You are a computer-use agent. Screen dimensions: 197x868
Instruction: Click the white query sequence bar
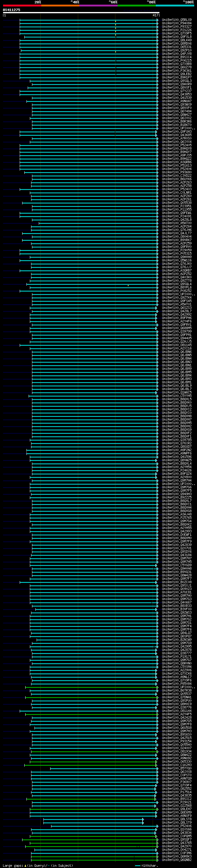(81, 12)
